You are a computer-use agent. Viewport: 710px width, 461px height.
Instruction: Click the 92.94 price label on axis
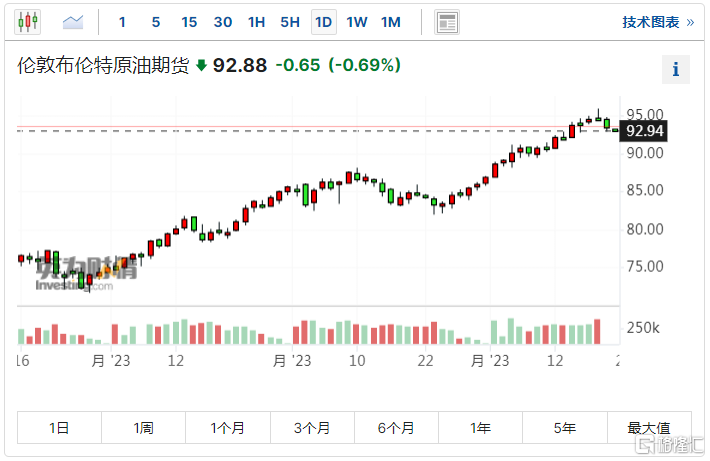[x=644, y=130]
